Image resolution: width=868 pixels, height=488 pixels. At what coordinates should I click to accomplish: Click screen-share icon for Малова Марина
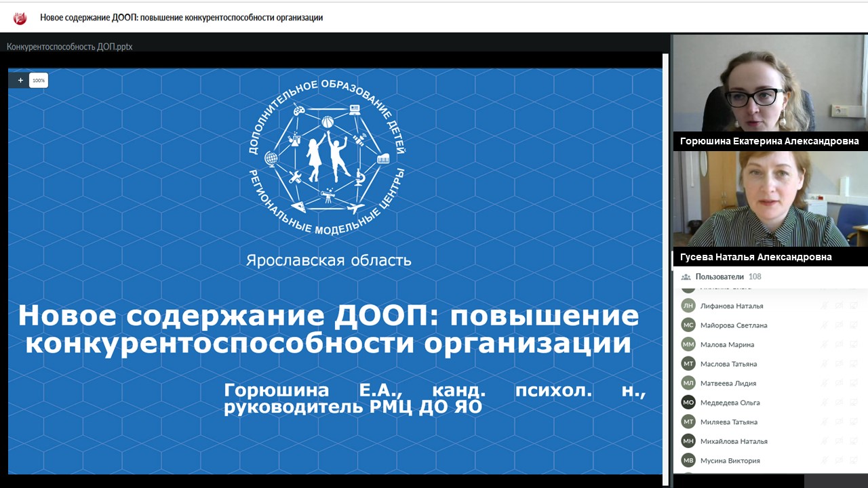[854, 344]
